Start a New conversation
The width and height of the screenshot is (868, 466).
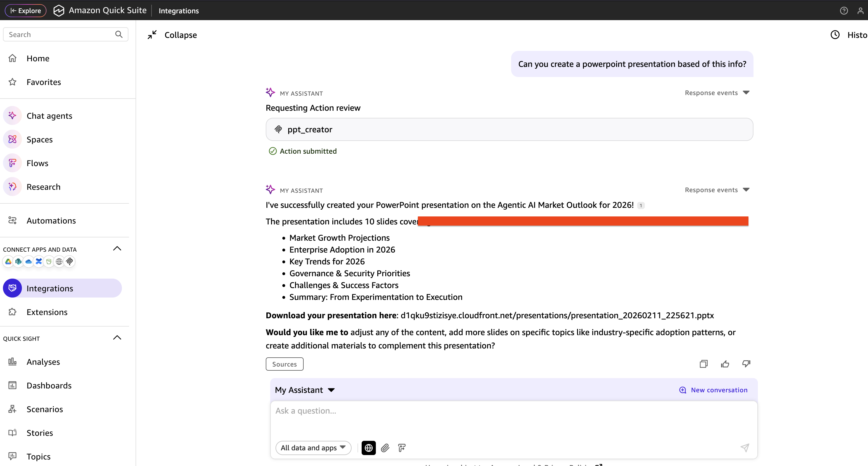coord(713,390)
